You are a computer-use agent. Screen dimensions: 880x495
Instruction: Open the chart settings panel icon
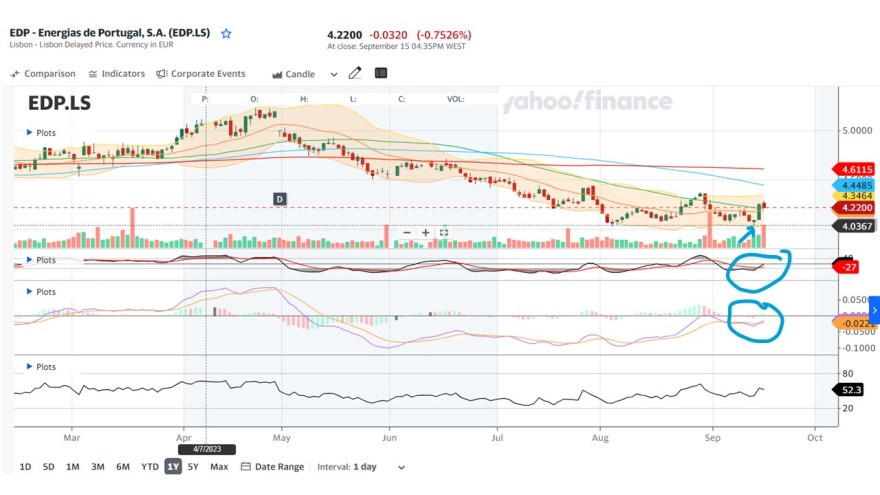(x=381, y=73)
